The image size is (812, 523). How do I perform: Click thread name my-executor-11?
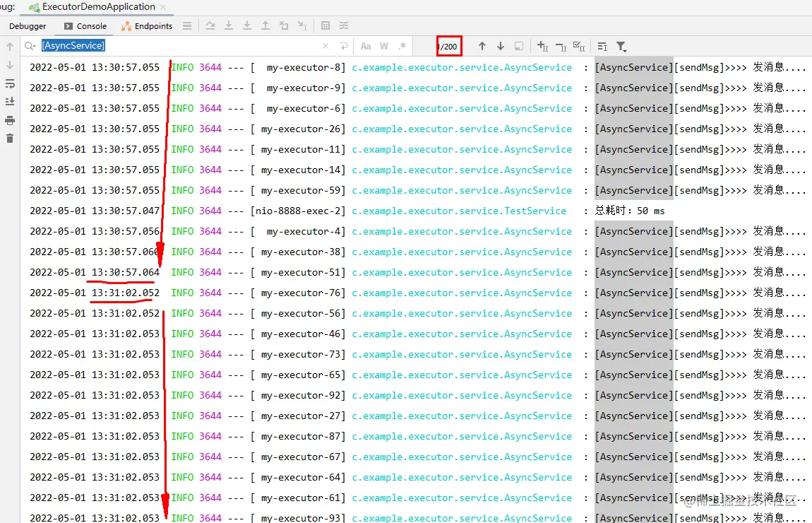pyautogui.click(x=300, y=149)
